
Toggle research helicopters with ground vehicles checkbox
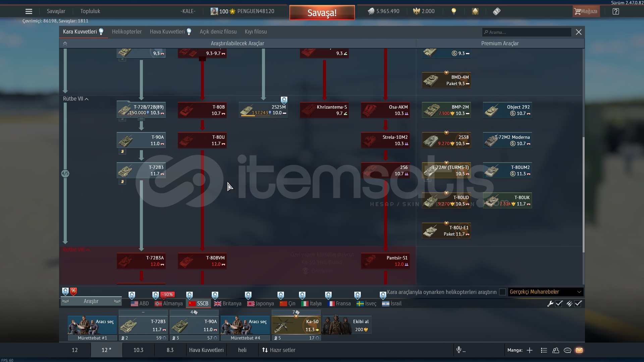click(x=502, y=292)
